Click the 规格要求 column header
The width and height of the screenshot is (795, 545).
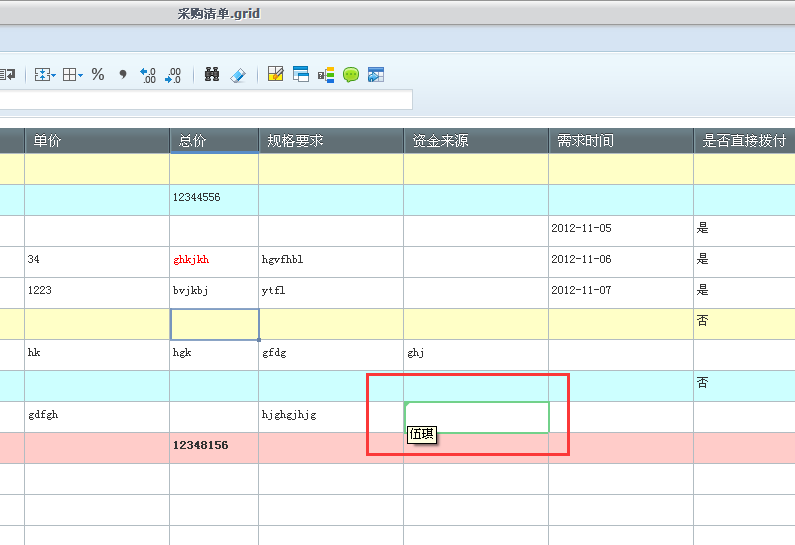331,140
